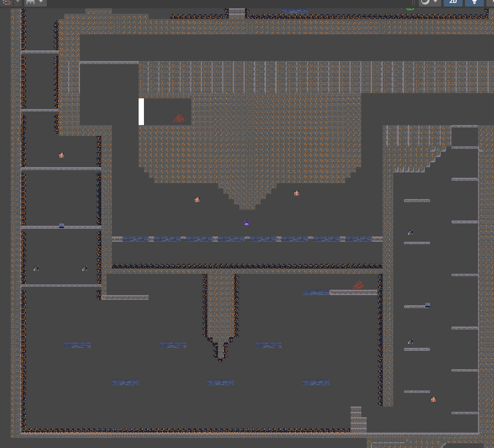The width and height of the screenshot is (494, 448).
Task: Select the leftmost lower blue platform in the cavern
Action: tap(125, 382)
